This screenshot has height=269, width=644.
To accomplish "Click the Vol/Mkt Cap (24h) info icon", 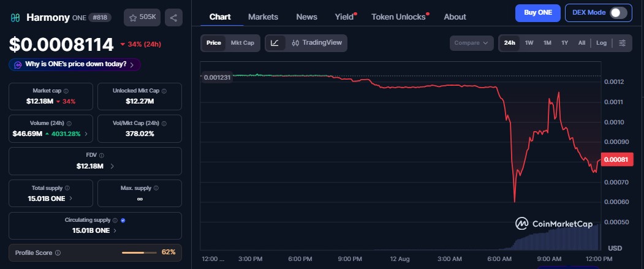I will [x=164, y=123].
